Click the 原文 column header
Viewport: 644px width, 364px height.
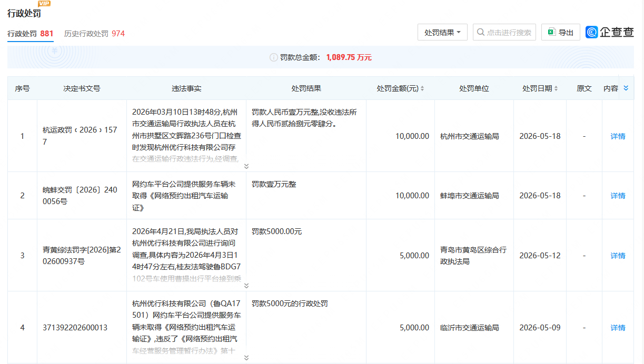pos(584,88)
